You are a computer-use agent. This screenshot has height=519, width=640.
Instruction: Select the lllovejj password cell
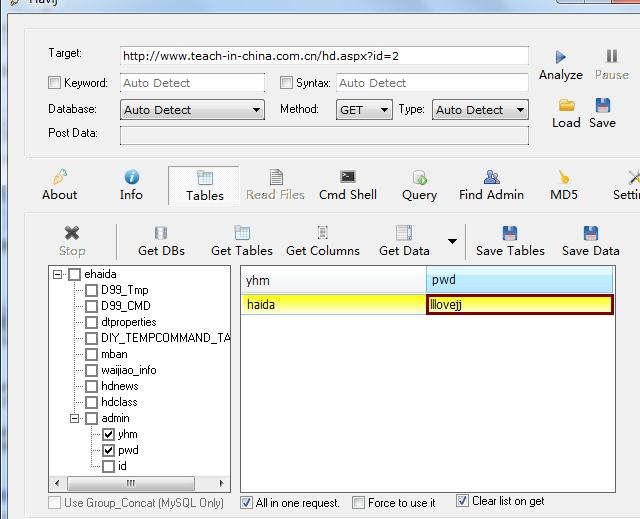click(x=520, y=305)
